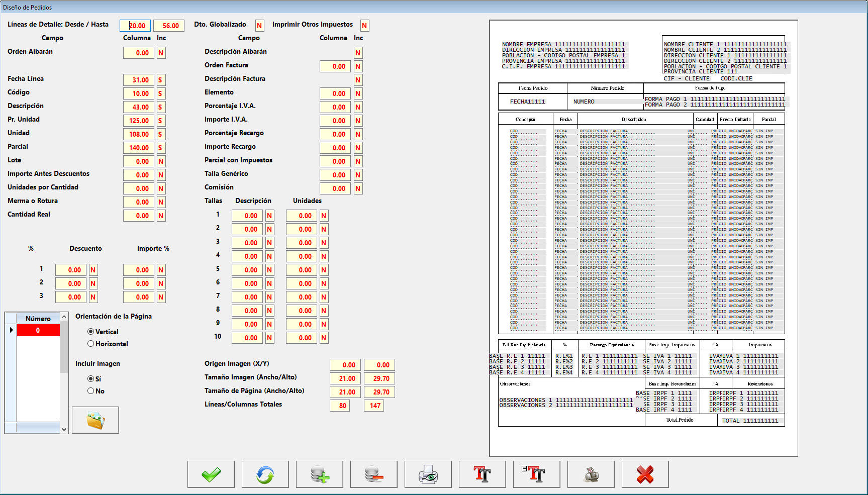Click the red TT font button
The image size is (868, 495).
click(483, 474)
